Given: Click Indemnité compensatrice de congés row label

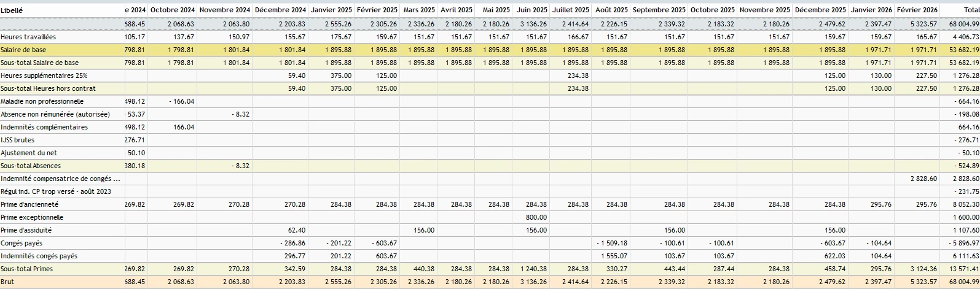Looking at the screenshot, I should [x=60, y=179].
